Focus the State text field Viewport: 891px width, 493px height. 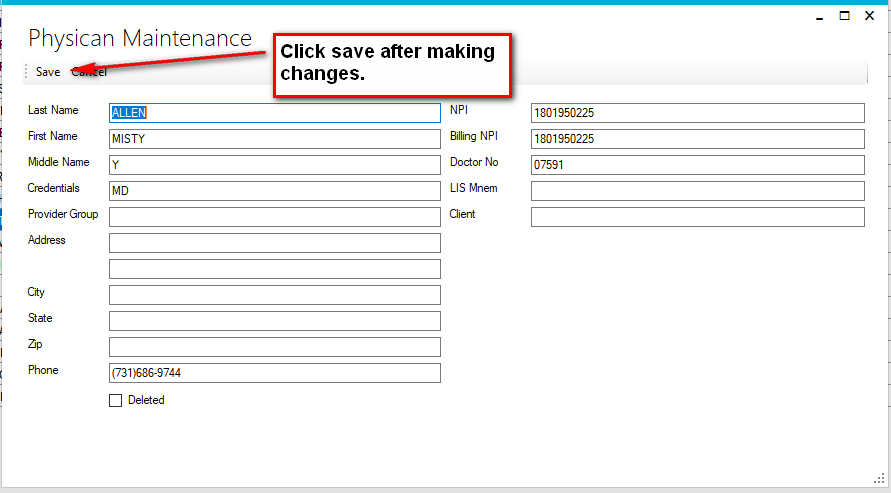click(274, 321)
